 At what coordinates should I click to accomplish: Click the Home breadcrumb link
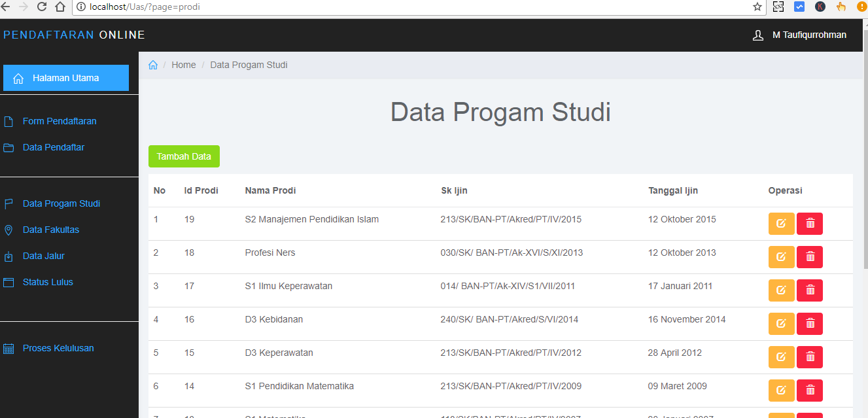[183, 65]
